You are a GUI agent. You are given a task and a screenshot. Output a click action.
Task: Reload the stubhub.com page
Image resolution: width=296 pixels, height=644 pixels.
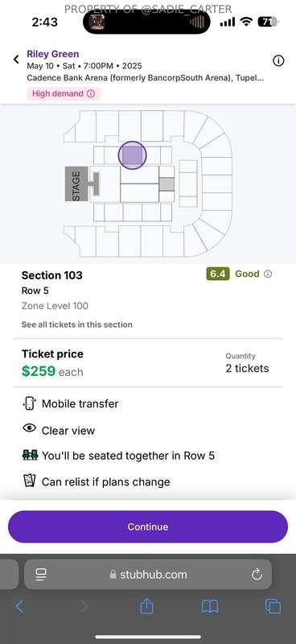[257, 574]
